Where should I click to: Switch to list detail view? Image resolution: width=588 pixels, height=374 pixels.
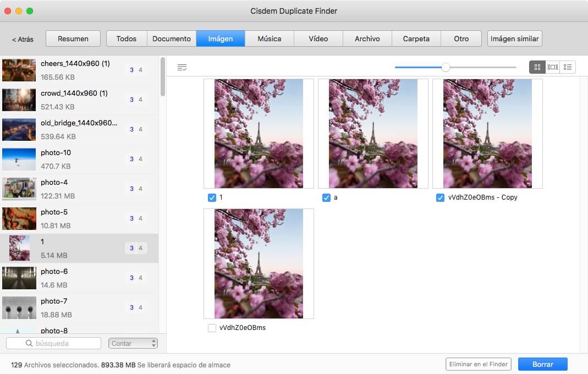tap(568, 67)
